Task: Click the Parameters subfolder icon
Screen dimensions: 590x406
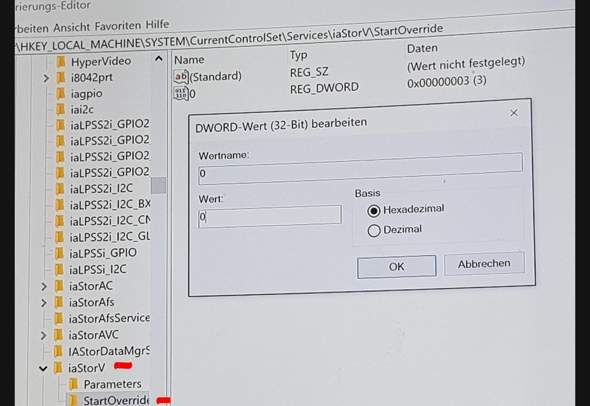Action: [73, 384]
